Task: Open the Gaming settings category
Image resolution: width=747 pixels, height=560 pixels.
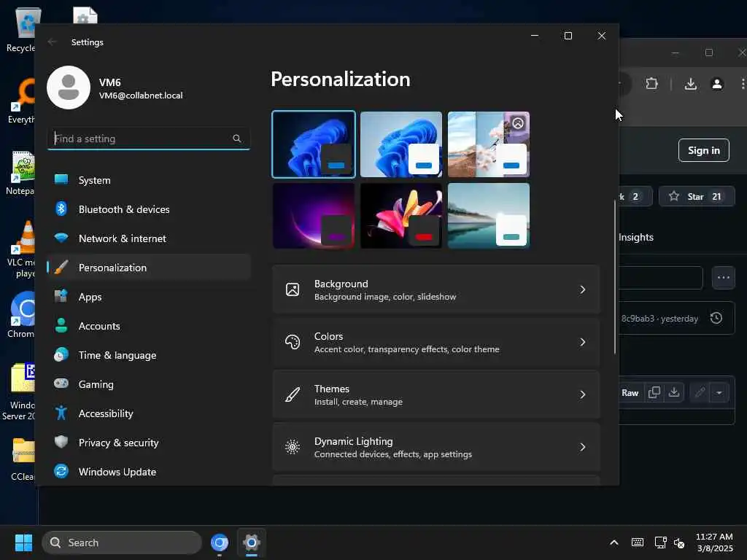Action: [149, 384]
